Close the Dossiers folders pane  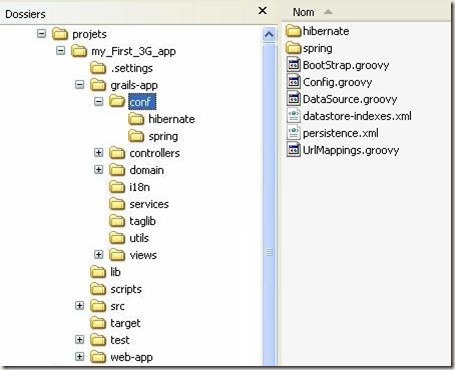pos(263,11)
